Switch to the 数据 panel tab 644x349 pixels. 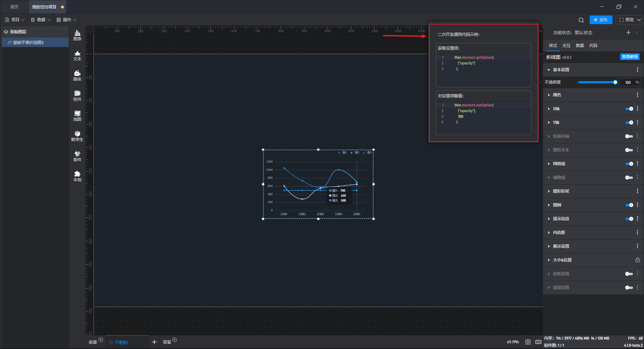click(580, 46)
